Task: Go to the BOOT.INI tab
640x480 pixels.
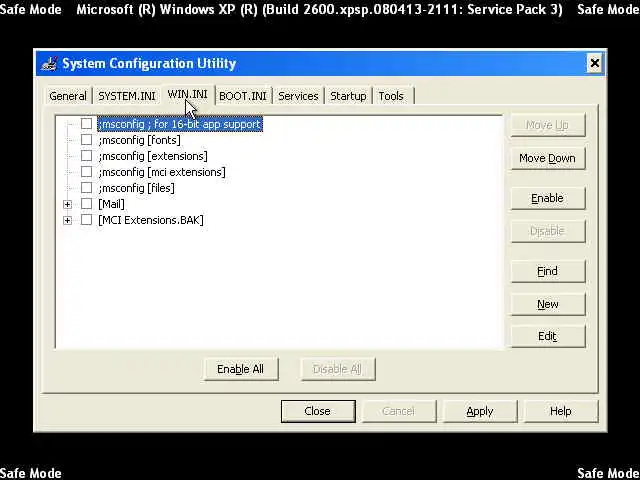Action: pos(242,96)
